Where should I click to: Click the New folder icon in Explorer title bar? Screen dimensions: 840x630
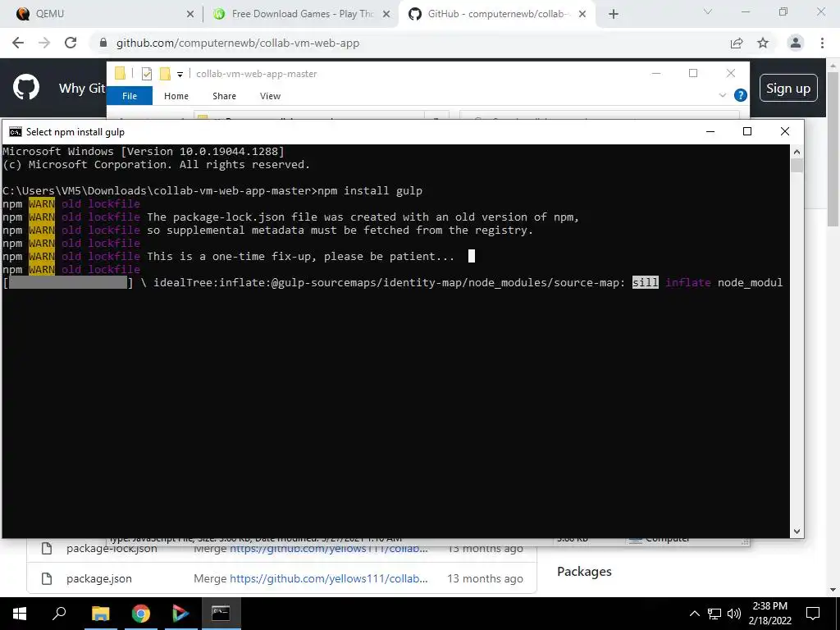point(165,73)
